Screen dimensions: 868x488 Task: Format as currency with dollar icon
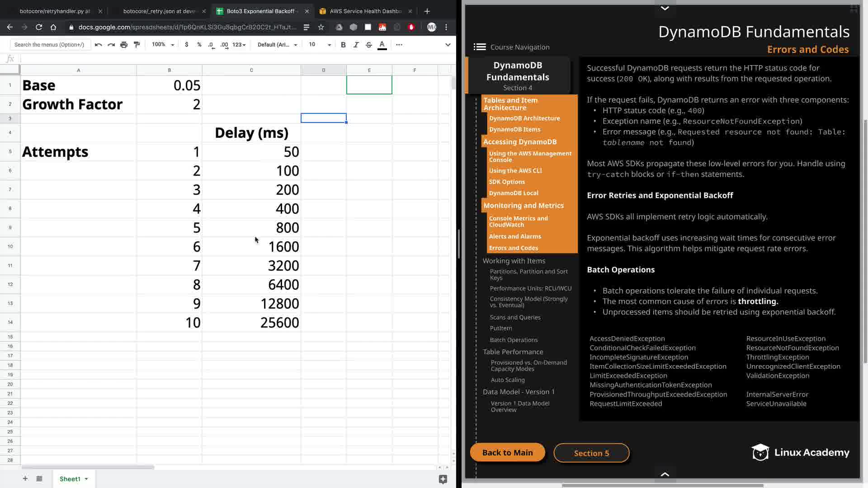[x=186, y=45]
